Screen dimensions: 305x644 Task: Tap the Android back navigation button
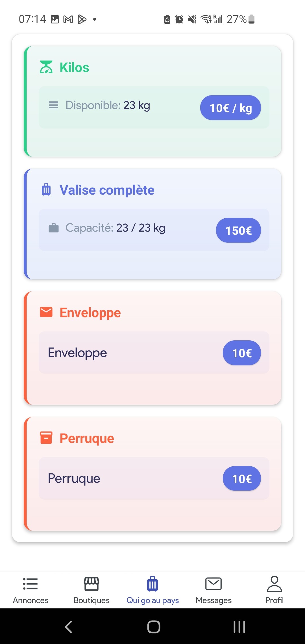[x=69, y=627]
